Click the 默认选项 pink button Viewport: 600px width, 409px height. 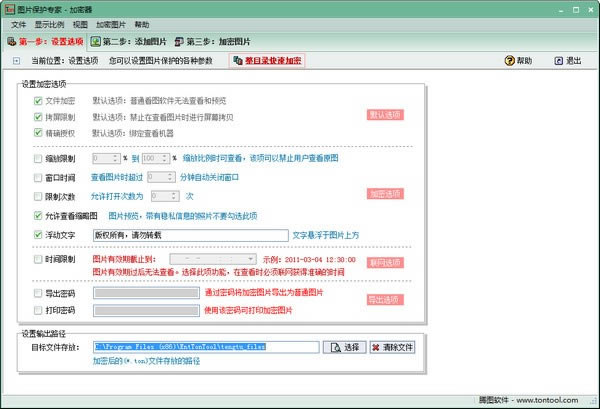(385, 115)
